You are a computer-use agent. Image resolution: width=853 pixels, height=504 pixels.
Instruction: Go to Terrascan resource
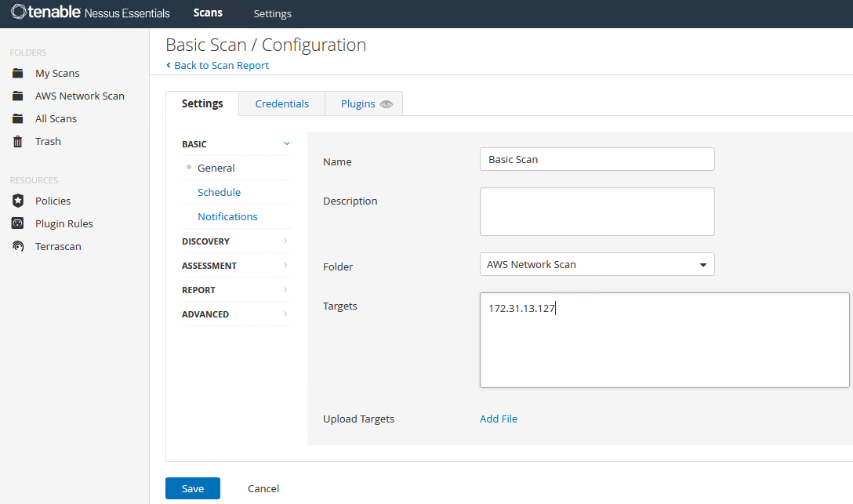[x=58, y=246]
